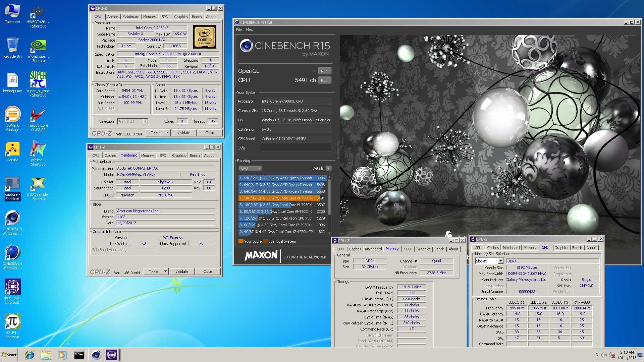Viewport: 644px width, 362px height.
Task: Open the About tab in SPD CPU-Z window
Action: pos(591,248)
